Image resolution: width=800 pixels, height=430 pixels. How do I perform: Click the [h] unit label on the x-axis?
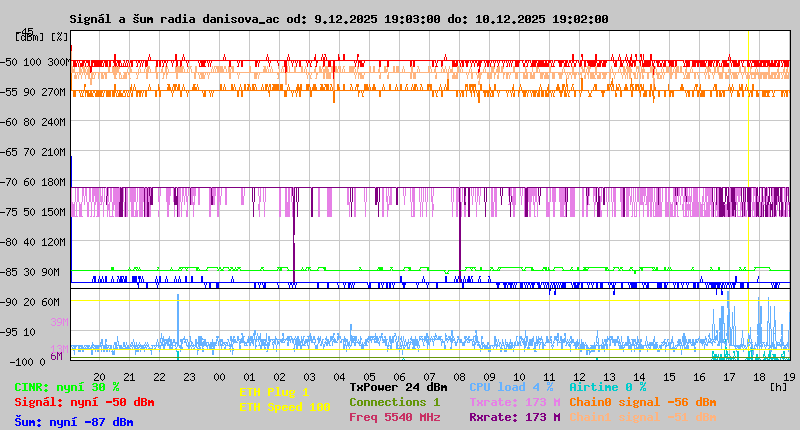[x=779, y=385]
